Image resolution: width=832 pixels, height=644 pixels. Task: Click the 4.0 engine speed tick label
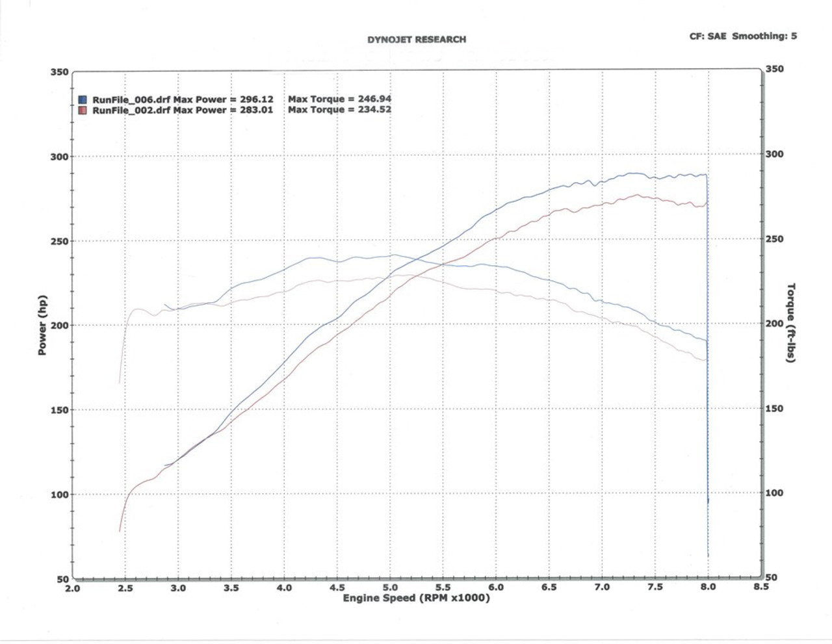(x=284, y=588)
